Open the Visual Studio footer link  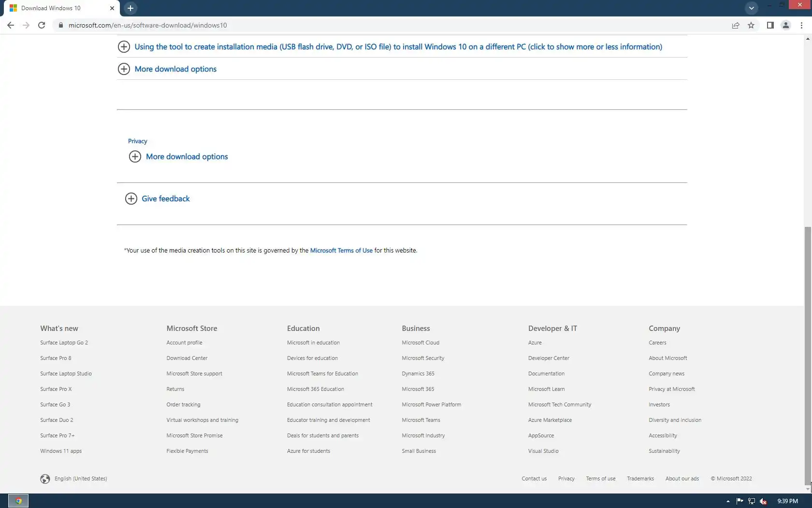tap(543, 451)
